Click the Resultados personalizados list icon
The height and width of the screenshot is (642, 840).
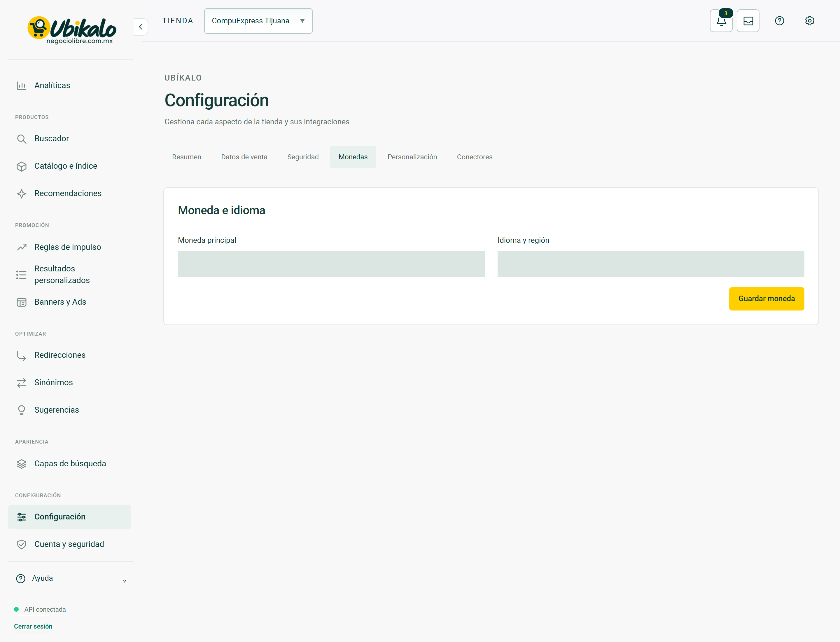[21, 274]
